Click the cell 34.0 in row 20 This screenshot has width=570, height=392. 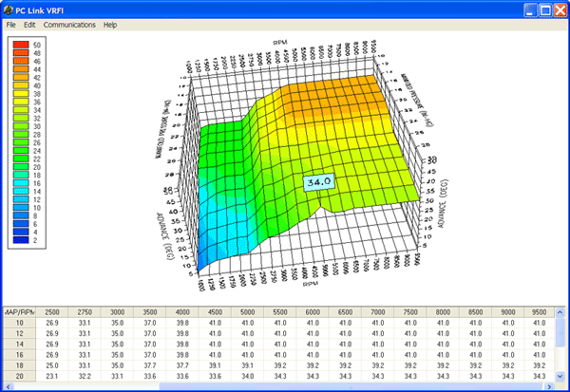(x=248, y=376)
